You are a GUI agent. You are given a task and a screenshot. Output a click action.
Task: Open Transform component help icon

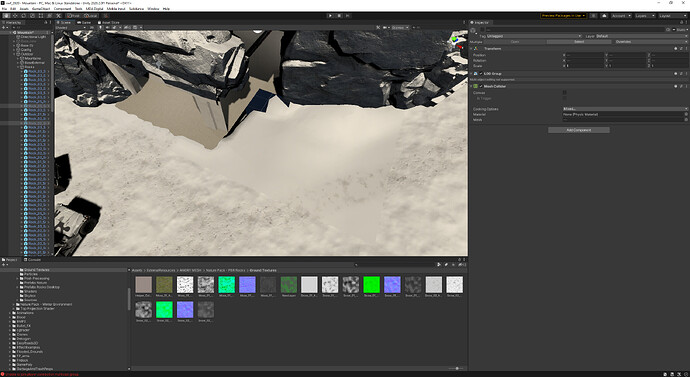(x=676, y=48)
